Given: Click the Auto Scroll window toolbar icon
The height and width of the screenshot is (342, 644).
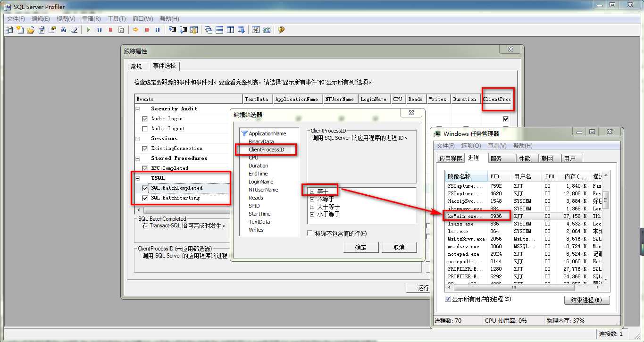Looking at the screenshot, I should pos(241,30).
